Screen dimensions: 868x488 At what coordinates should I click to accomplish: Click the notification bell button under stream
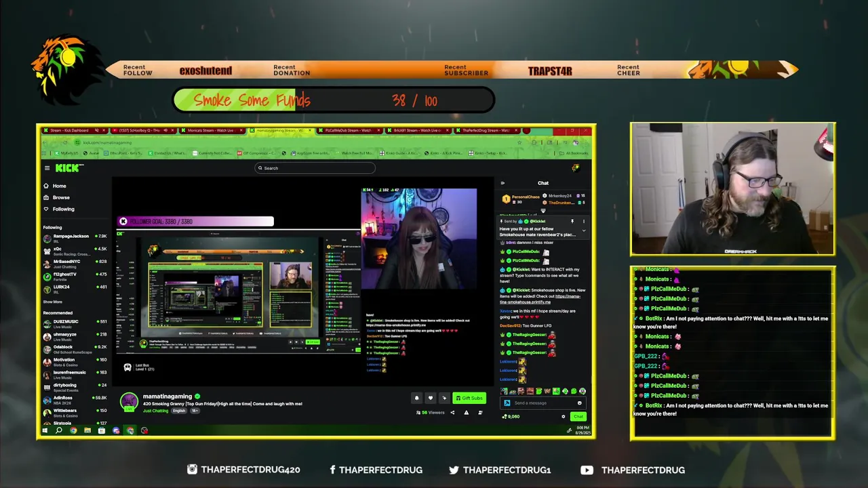click(416, 399)
